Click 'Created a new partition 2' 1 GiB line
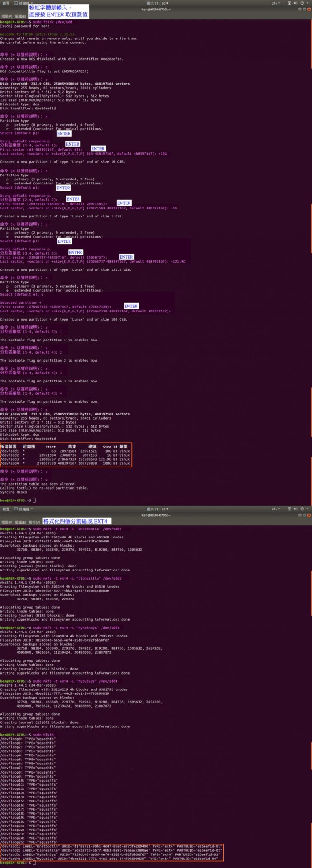Screen dimensions: 312x868 coord(61,216)
